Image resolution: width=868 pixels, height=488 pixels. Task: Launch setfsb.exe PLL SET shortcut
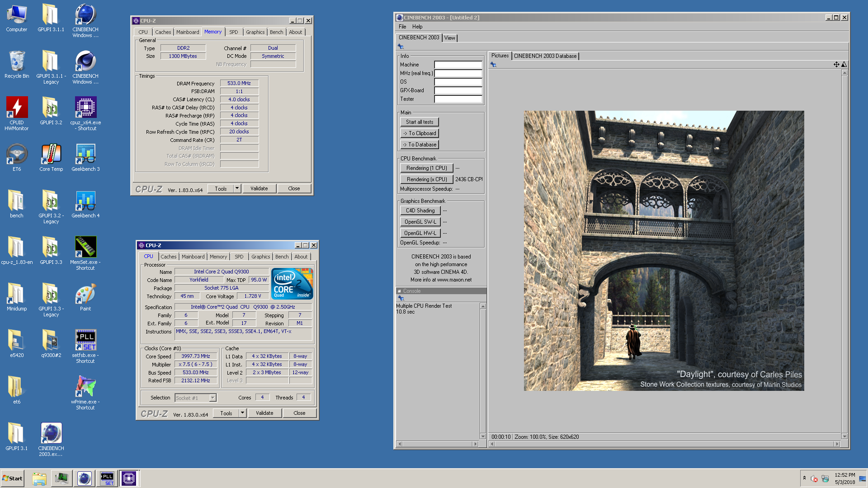tap(85, 347)
